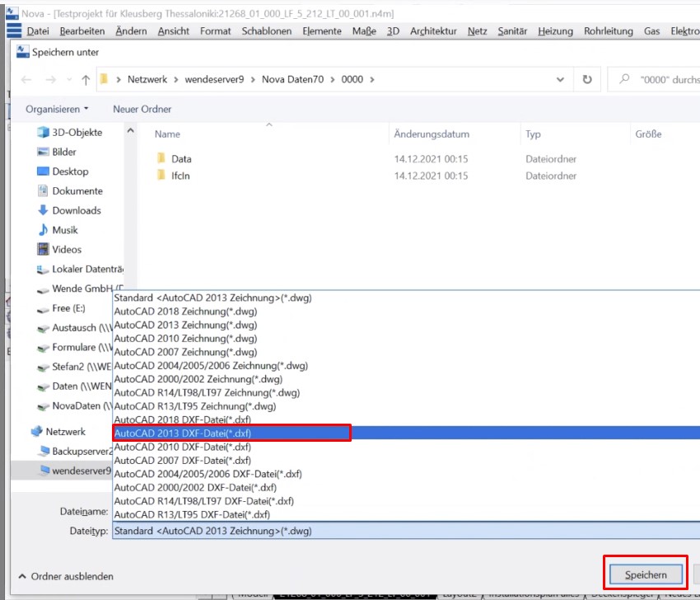The image size is (700, 600).
Task: Select AutoCAD 2010 Zeichnung(*.dwg) option
Action: pyautogui.click(x=406, y=338)
